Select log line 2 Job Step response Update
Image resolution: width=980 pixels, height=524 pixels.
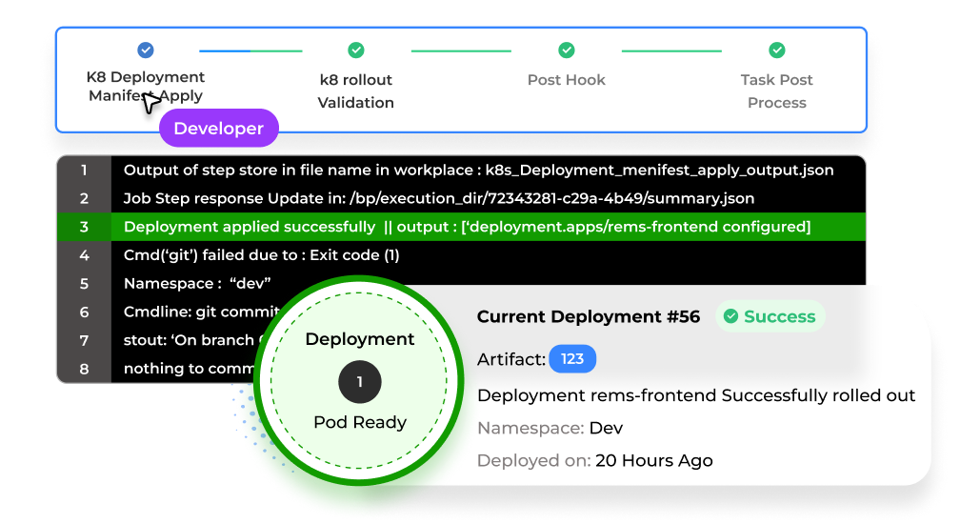coord(438,199)
